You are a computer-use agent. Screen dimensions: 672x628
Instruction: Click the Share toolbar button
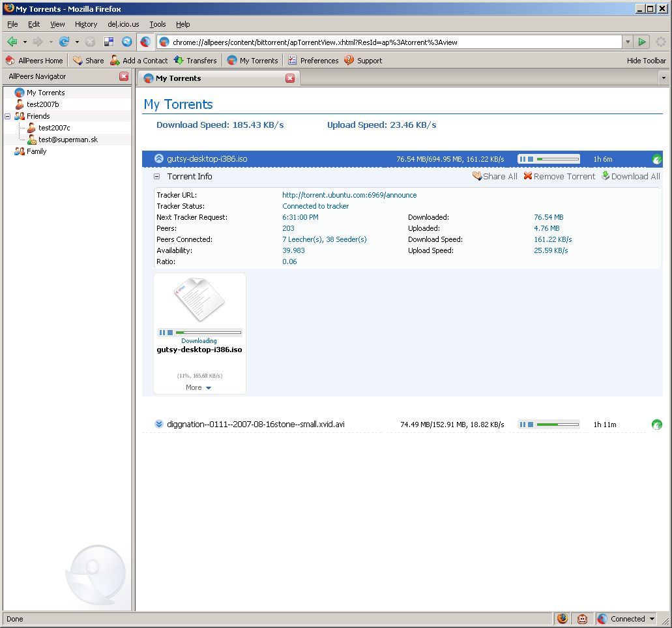[x=88, y=61]
